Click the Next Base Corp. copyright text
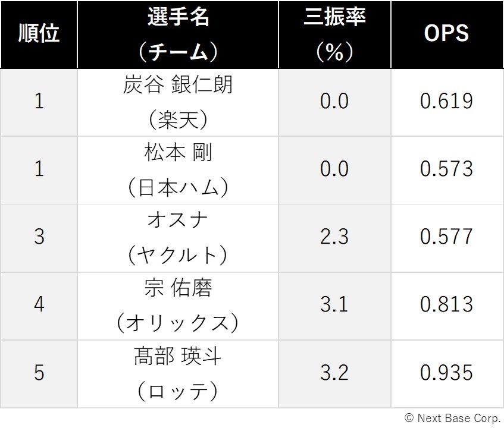The image size is (504, 428). [453, 418]
